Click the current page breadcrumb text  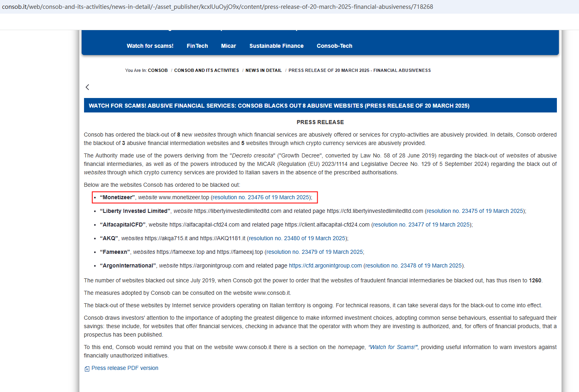(x=359, y=70)
